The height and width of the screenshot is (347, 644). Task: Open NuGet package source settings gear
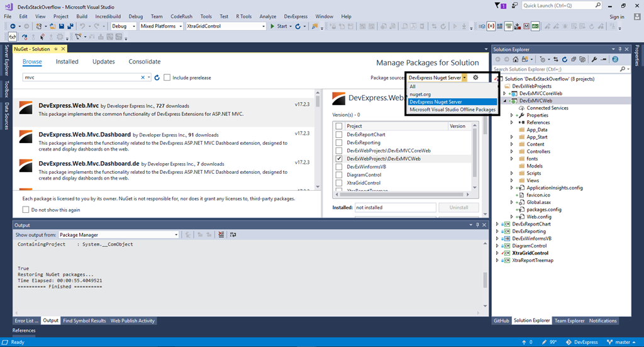[475, 77]
